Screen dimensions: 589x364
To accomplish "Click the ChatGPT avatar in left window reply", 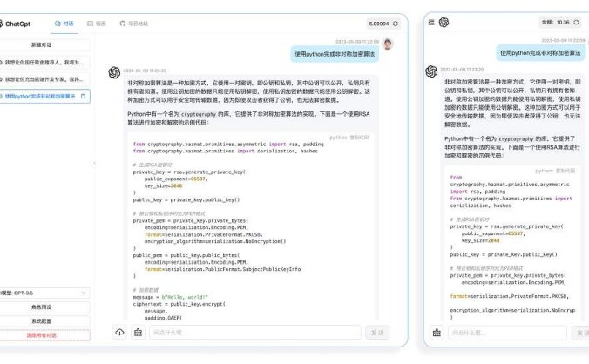I will [x=114, y=72].
